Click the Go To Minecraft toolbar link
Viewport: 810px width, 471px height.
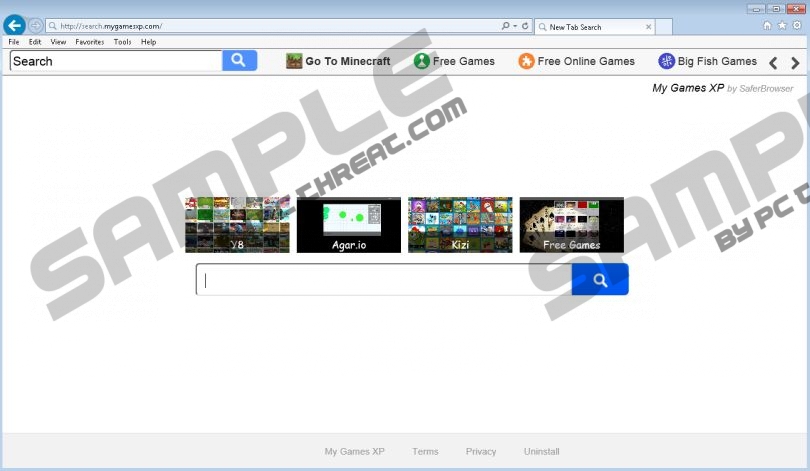click(338, 62)
